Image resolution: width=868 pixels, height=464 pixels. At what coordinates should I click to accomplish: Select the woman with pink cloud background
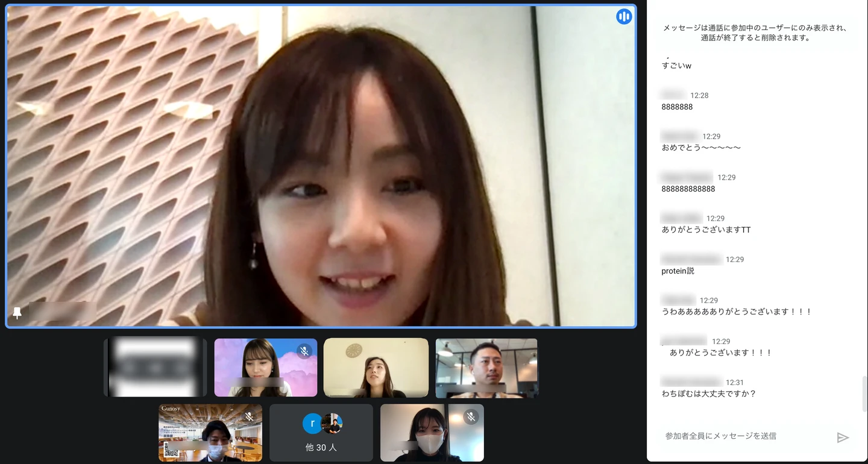click(265, 367)
